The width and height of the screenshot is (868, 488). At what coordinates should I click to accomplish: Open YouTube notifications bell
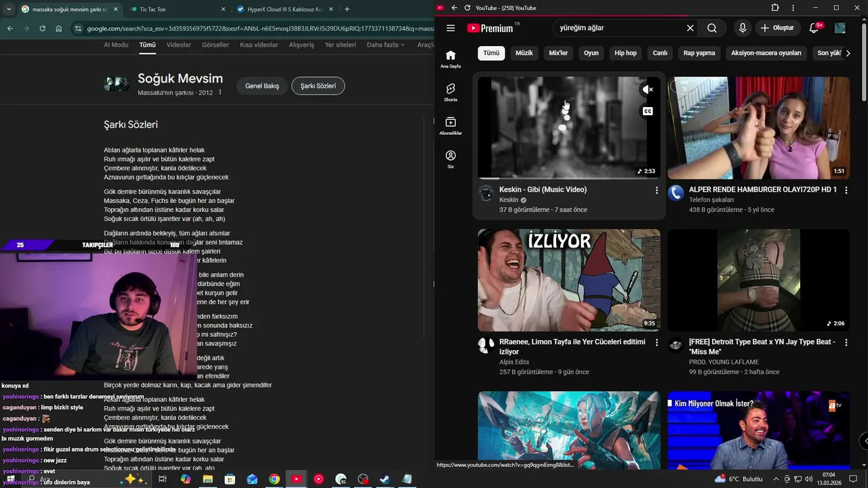(814, 28)
